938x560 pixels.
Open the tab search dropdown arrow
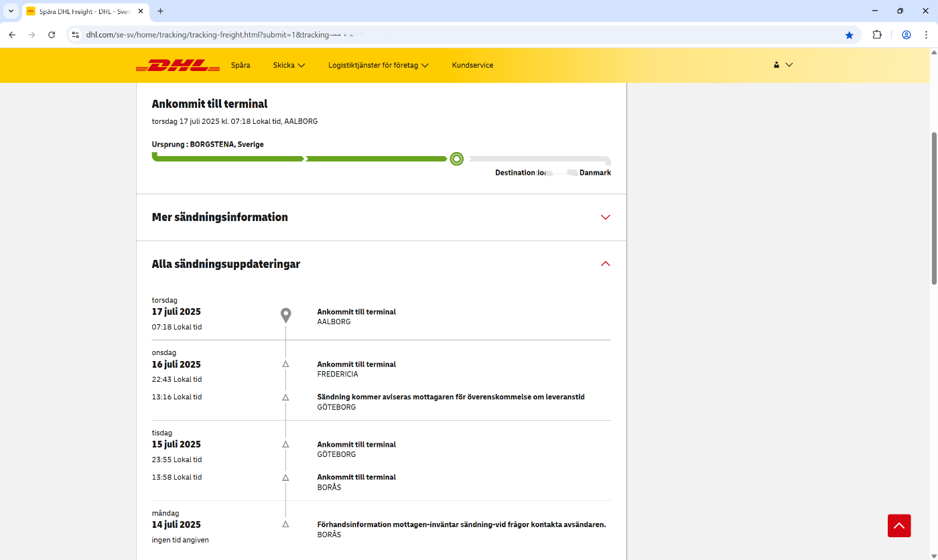click(11, 11)
